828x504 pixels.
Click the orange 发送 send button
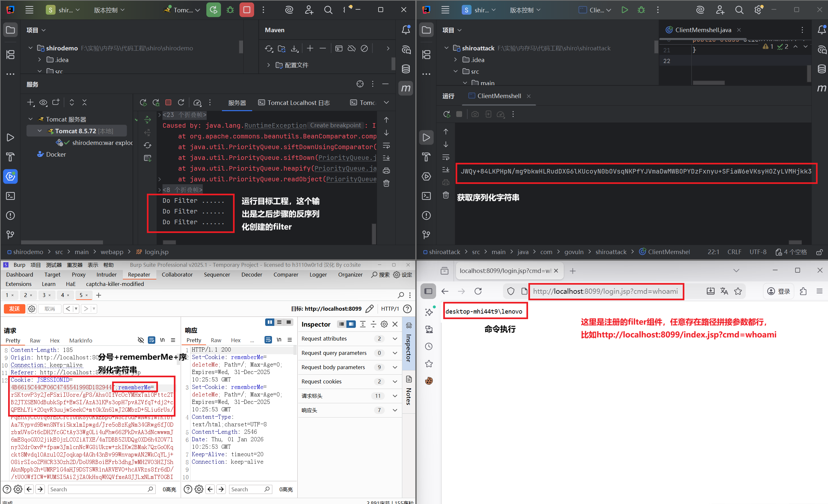tap(14, 308)
